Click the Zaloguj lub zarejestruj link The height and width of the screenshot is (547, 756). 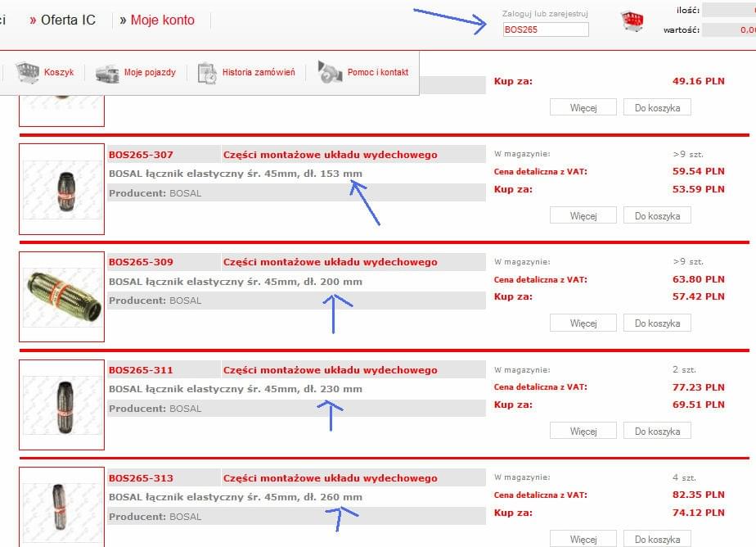click(x=545, y=13)
